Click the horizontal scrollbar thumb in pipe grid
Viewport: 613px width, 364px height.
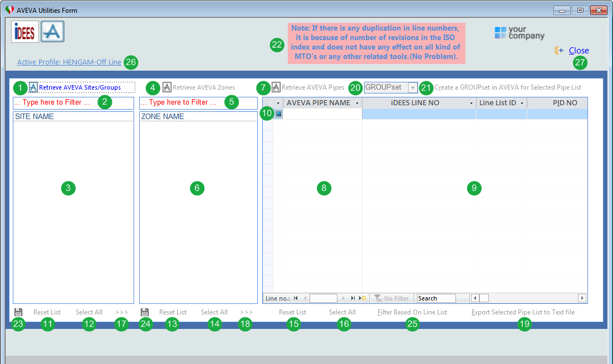pyautogui.click(x=484, y=298)
